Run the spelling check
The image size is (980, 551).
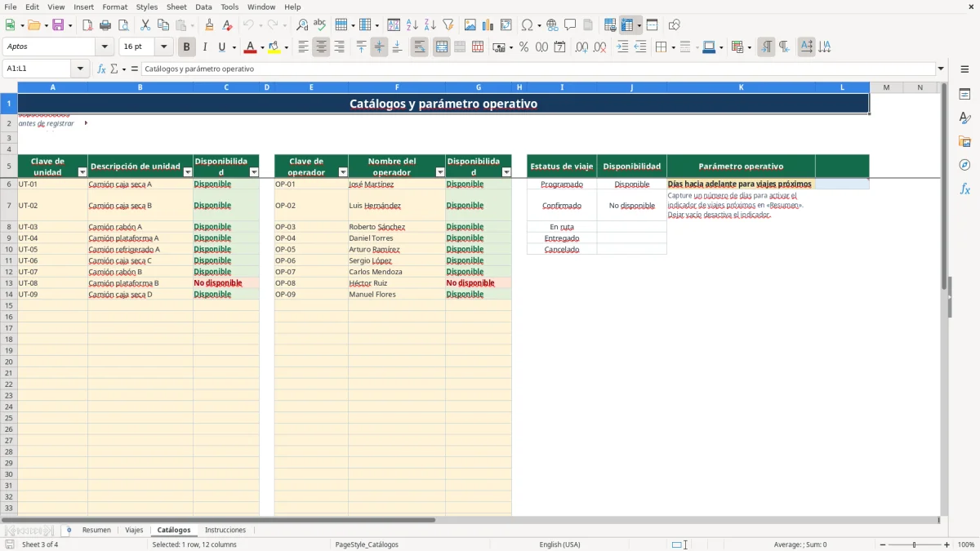320,25
